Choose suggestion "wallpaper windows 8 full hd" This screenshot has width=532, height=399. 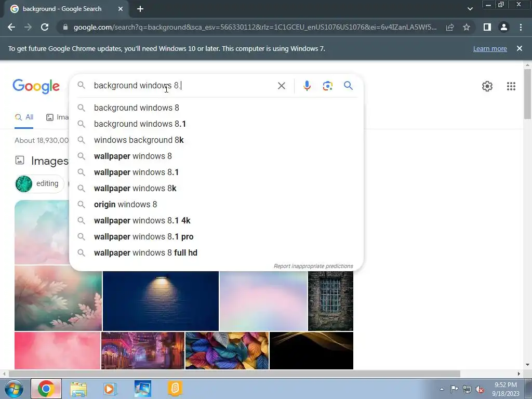pos(217,253)
